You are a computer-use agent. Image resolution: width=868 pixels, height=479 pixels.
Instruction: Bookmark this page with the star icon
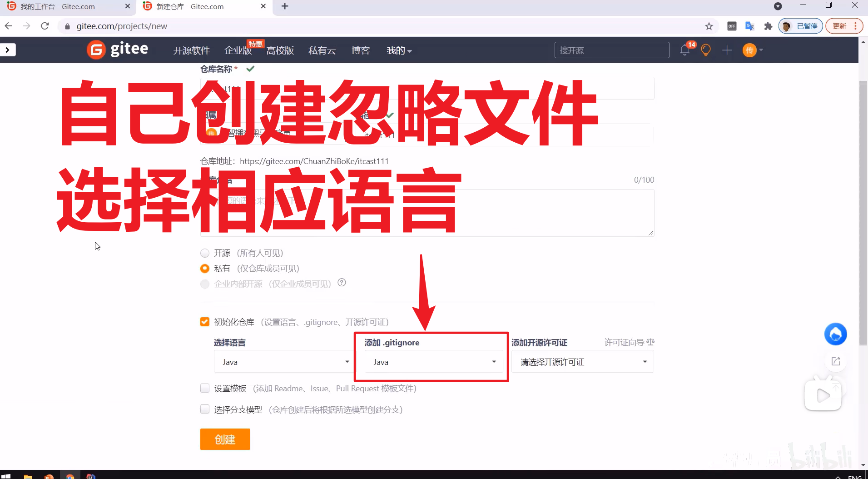click(x=709, y=26)
